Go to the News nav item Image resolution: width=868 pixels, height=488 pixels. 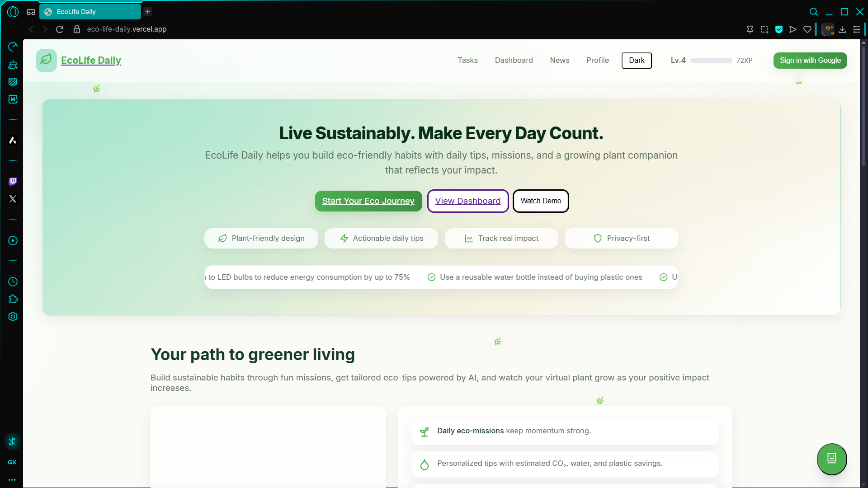559,61
